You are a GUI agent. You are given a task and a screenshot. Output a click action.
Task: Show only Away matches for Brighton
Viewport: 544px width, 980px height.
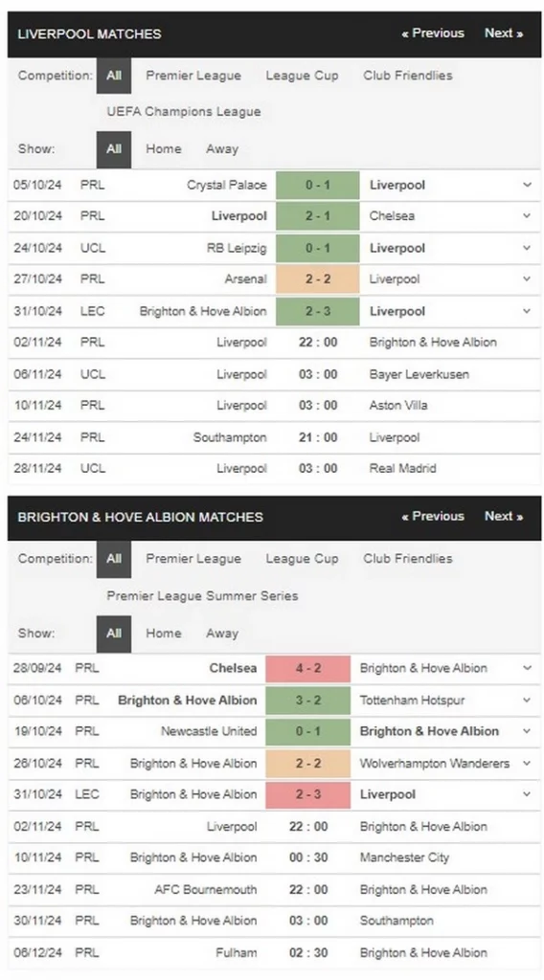222,634
